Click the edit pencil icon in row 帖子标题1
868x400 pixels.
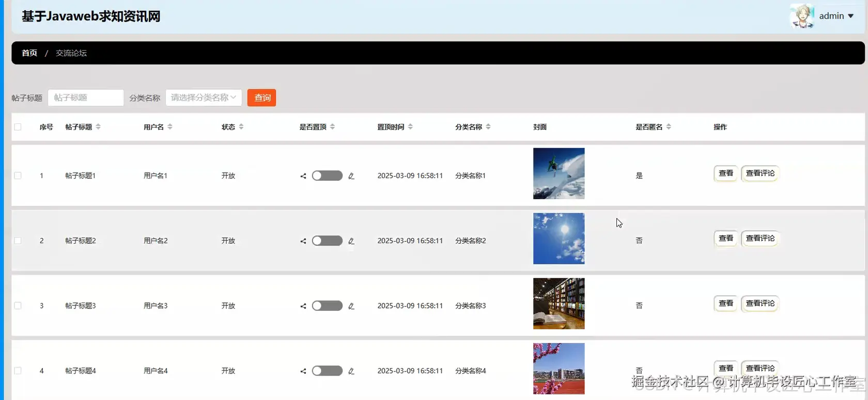(x=351, y=176)
